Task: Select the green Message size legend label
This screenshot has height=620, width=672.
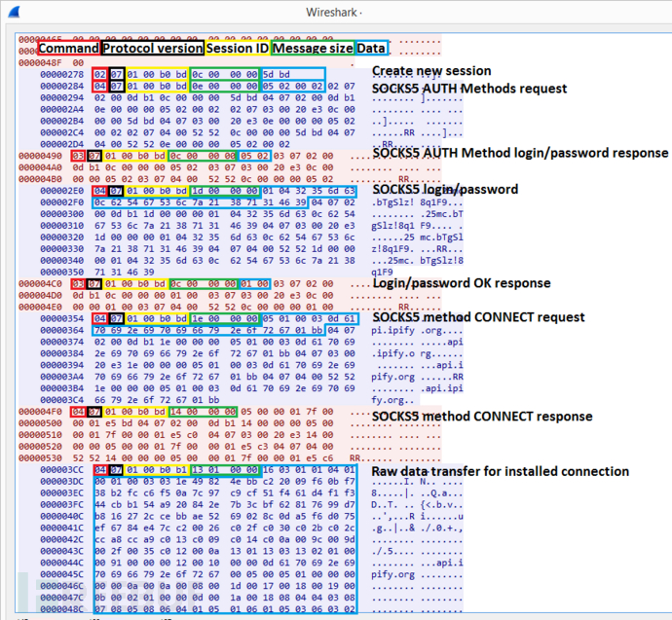Action: coord(312,48)
